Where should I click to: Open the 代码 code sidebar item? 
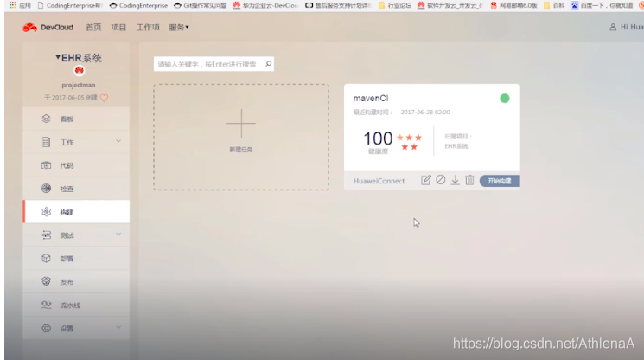tap(76, 165)
